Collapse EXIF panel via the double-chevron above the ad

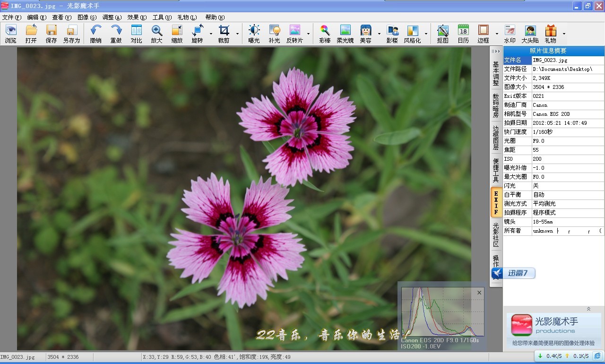[x=588, y=309]
